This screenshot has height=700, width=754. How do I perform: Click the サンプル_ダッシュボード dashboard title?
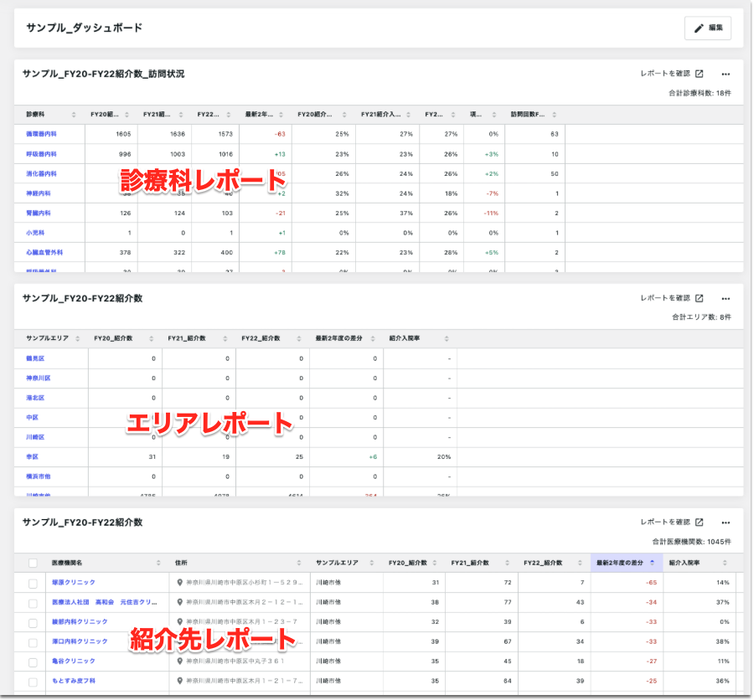tap(84, 28)
